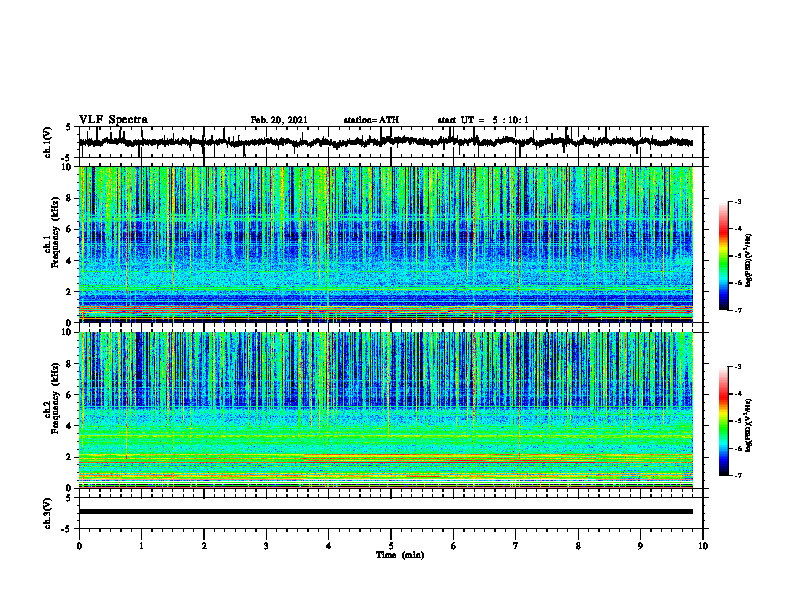This screenshot has height=612, width=792.
Task: Click the ch.1 spectrogram panel
Action: [x=385, y=244]
